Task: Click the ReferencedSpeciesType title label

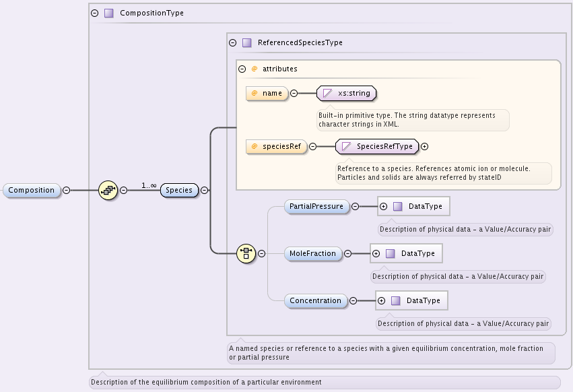Action: (x=300, y=43)
